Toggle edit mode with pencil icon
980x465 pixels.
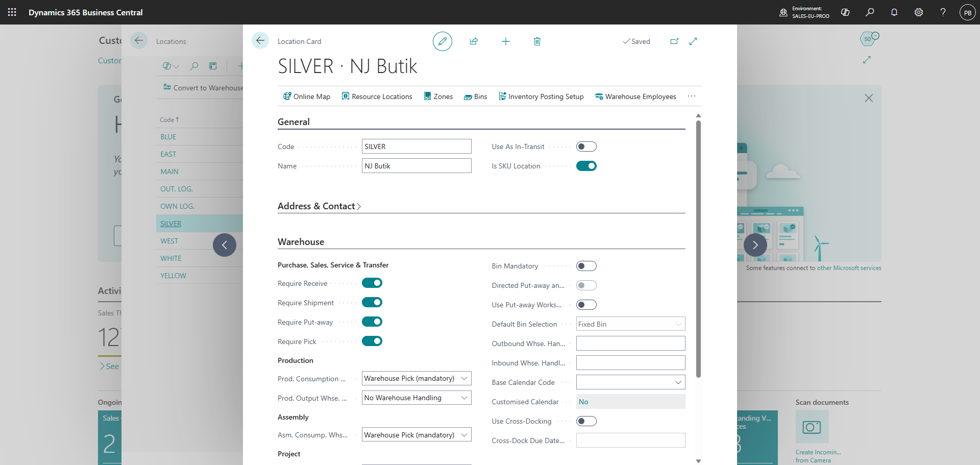(443, 41)
